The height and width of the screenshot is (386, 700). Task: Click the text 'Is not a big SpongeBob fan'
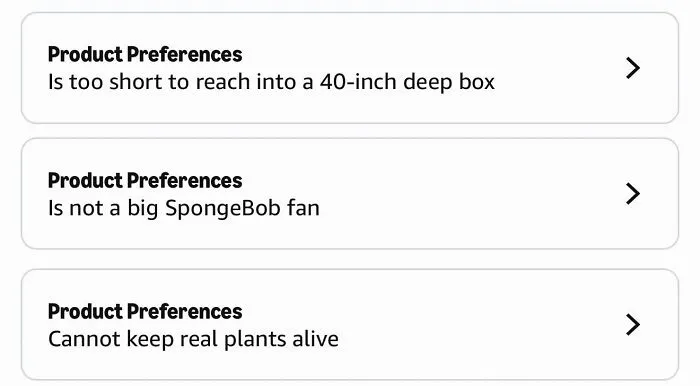(x=184, y=208)
